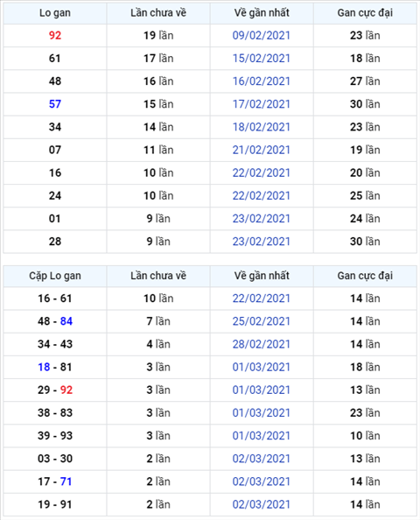Click the Lo gan column header
The image size is (420, 520).
[55, 13]
